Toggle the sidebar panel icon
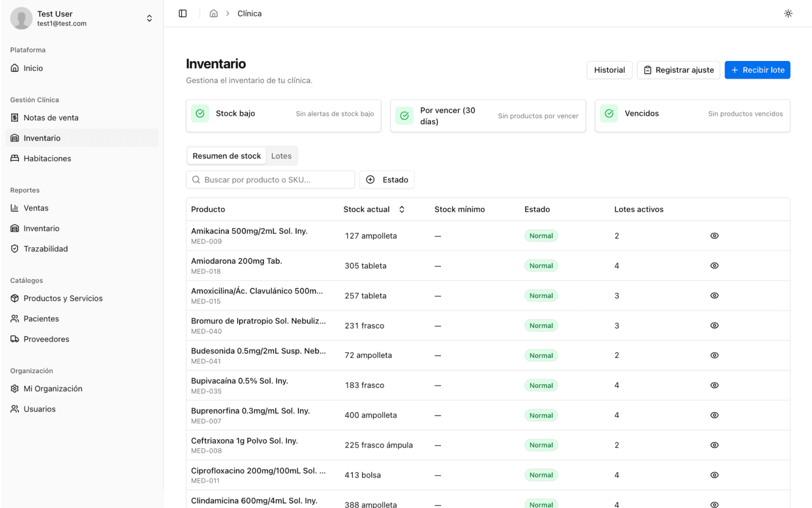The height and width of the screenshot is (508, 812). 183,14
